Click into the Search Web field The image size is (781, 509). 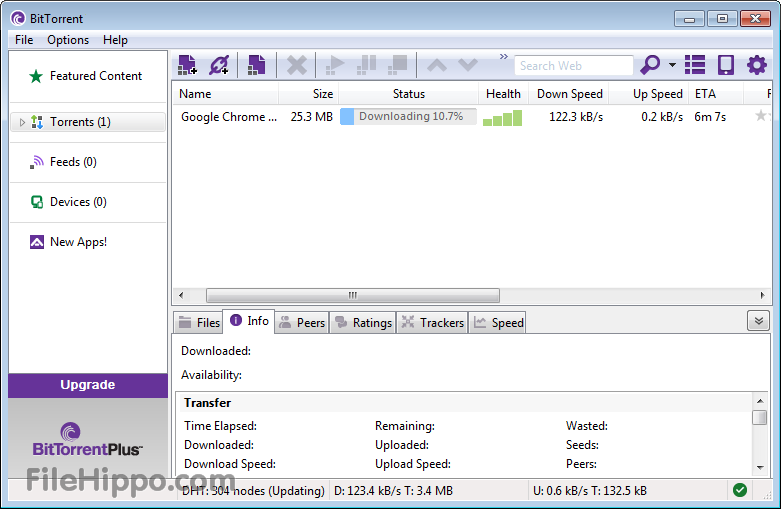(x=574, y=66)
